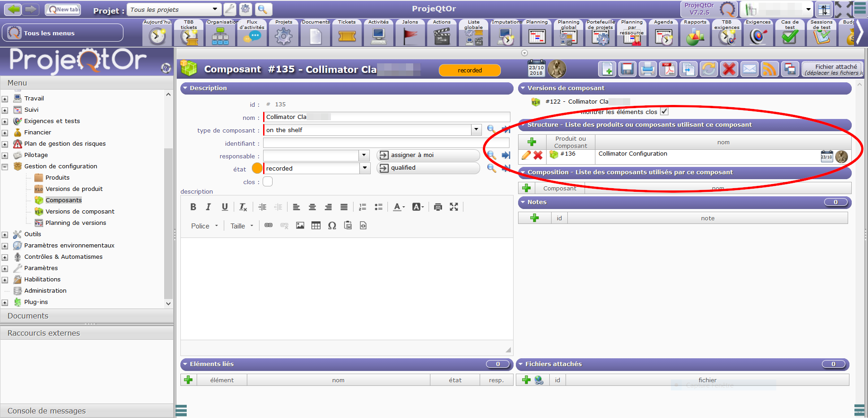Screen dimensions: 868x418
Task: Toggle bold formatting in description editor
Action: 193,207
